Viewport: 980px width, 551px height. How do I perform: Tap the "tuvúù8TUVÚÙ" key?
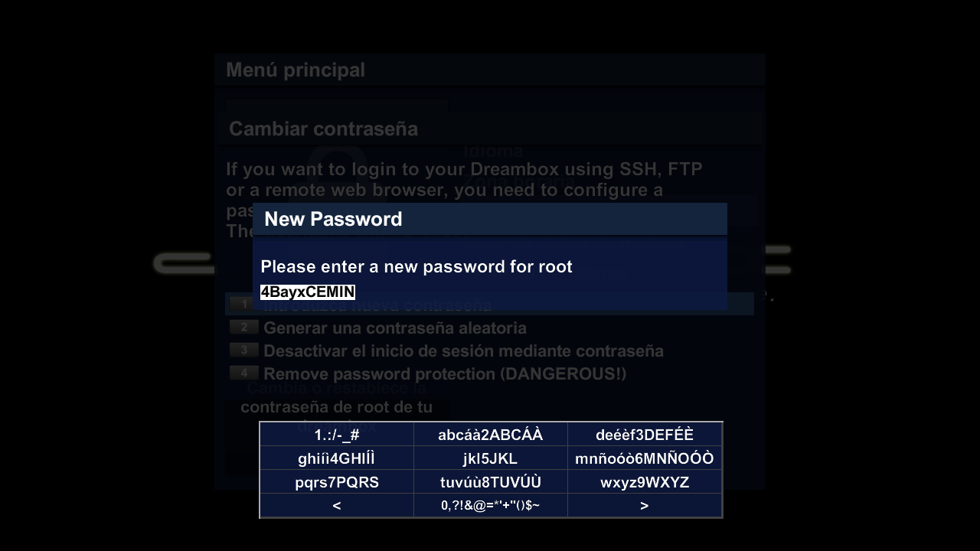490,482
